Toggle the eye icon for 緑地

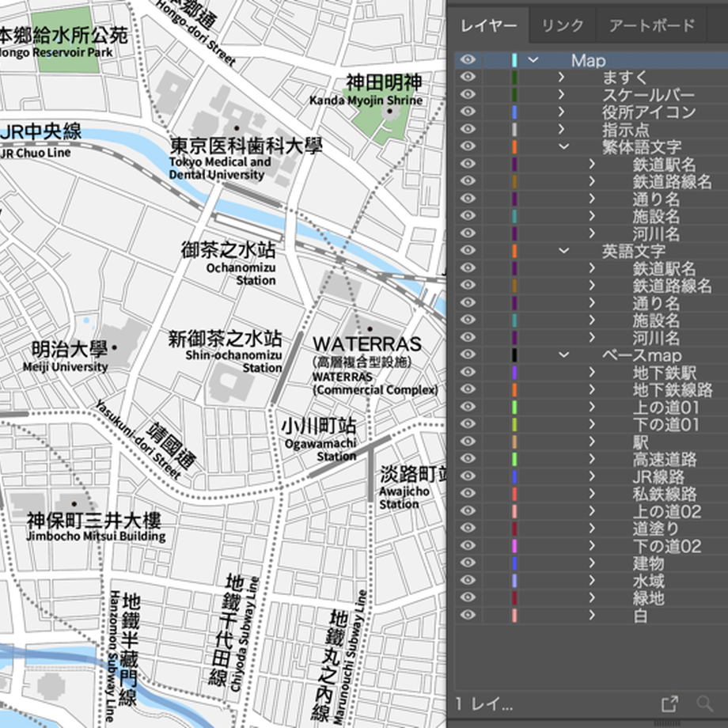[468, 597]
